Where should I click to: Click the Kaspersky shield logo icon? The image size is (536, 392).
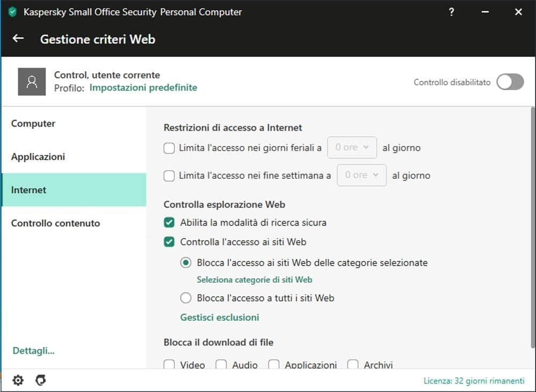coord(13,12)
